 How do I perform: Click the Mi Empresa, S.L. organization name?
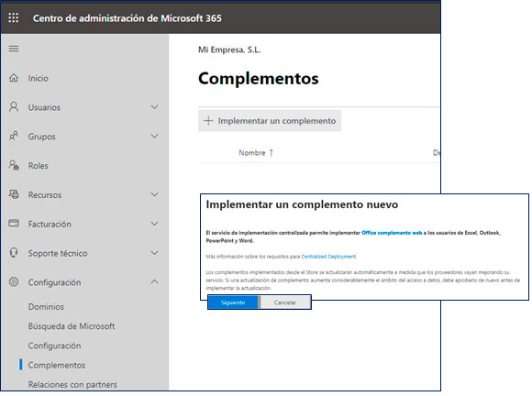pyautogui.click(x=229, y=49)
